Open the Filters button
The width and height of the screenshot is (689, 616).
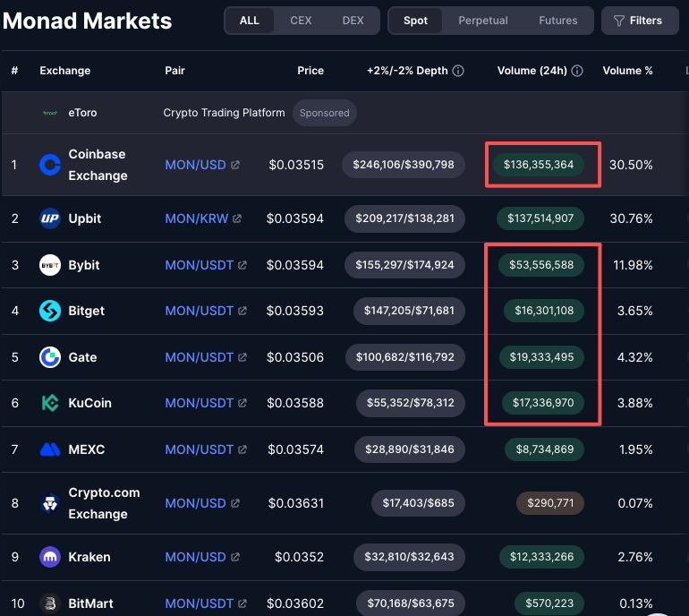click(x=640, y=21)
